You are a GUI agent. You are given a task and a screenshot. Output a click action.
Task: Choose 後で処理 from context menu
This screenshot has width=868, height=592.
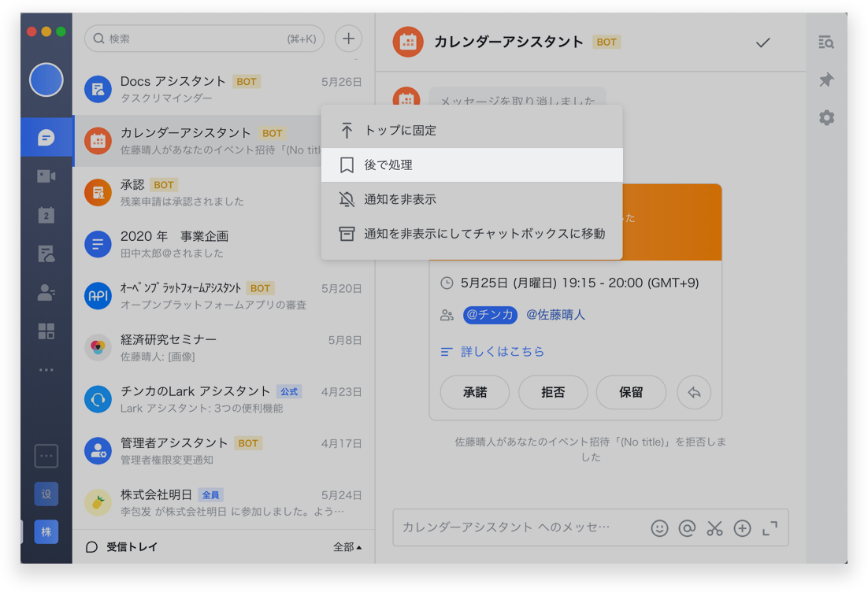coord(388,165)
